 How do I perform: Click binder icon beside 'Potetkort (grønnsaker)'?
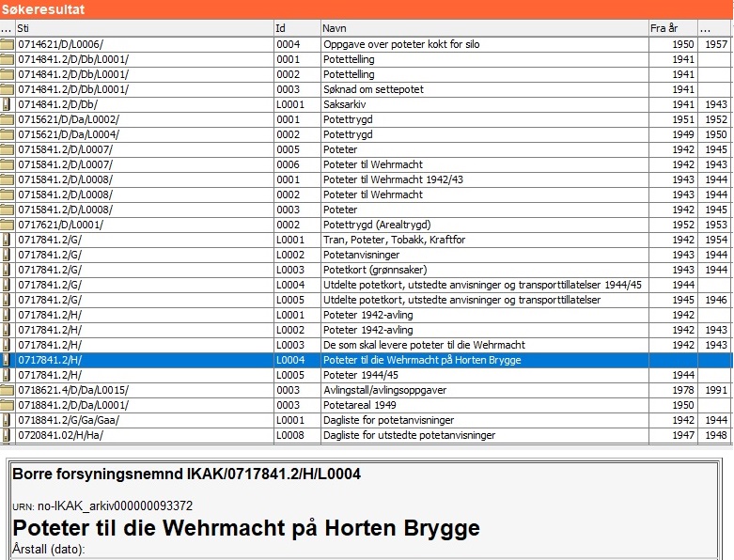click(7, 270)
